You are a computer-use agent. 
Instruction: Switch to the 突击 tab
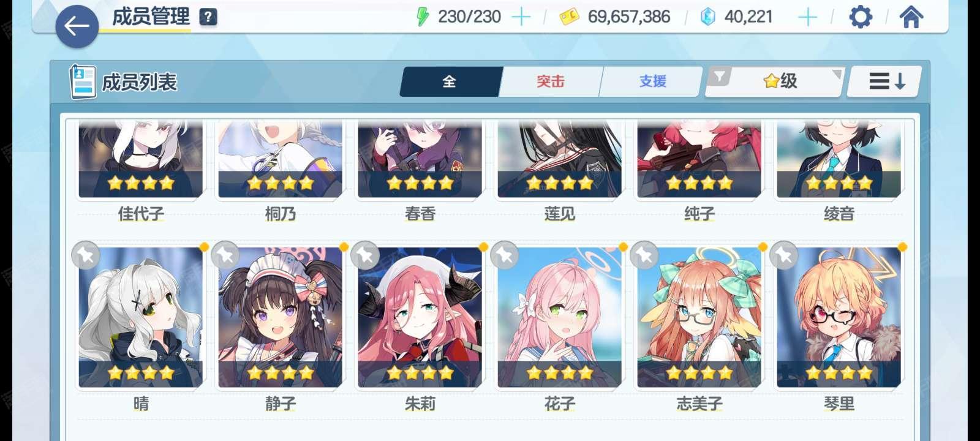point(551,81)
